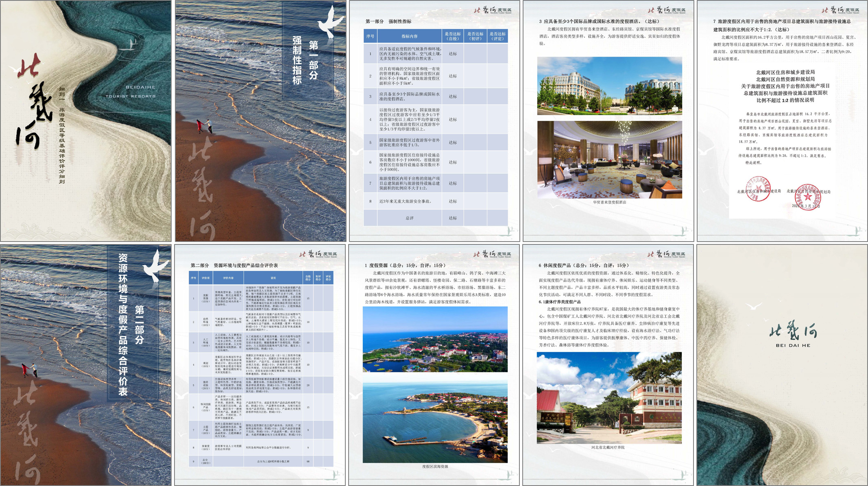Select the row 应具备至少3个国际品牌或国际水准的度假酒店 in table
This screenshot has height=486, width=868.
point(436,96)
